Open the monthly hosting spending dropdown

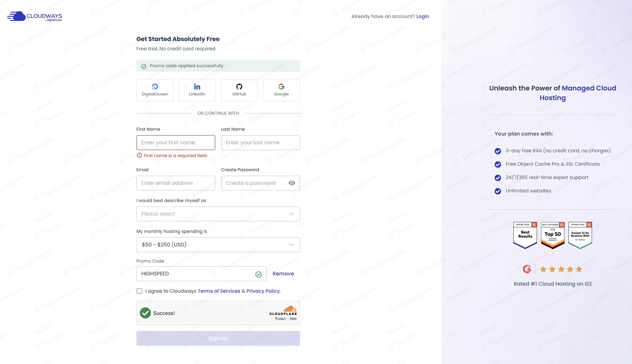[x=218, y=245]
